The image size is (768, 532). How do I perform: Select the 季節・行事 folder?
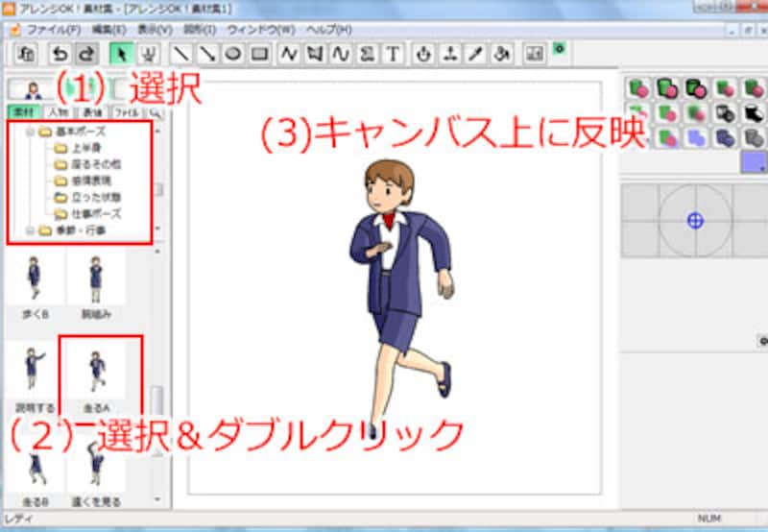coord(73,230)
